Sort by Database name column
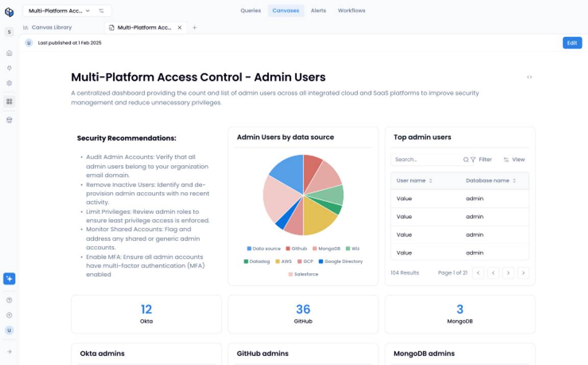This screenshot has height=365, width=588. point(491,181)
